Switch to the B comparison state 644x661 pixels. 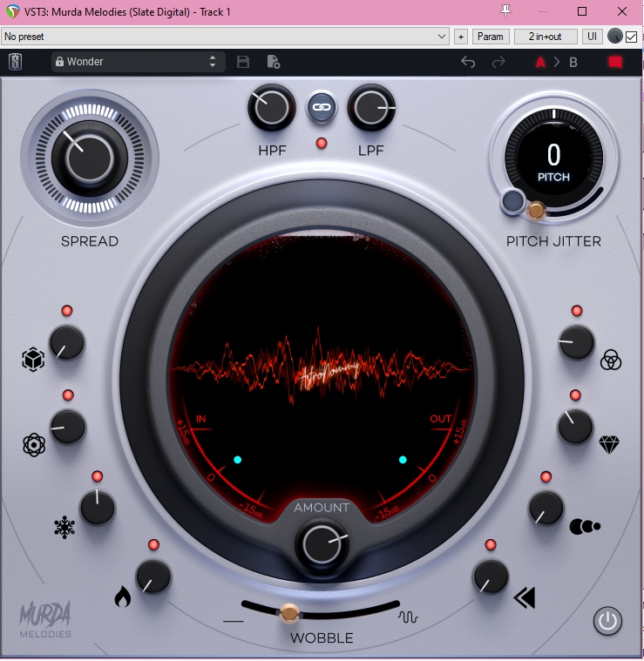pyautogui.click(x=573, y=63)
